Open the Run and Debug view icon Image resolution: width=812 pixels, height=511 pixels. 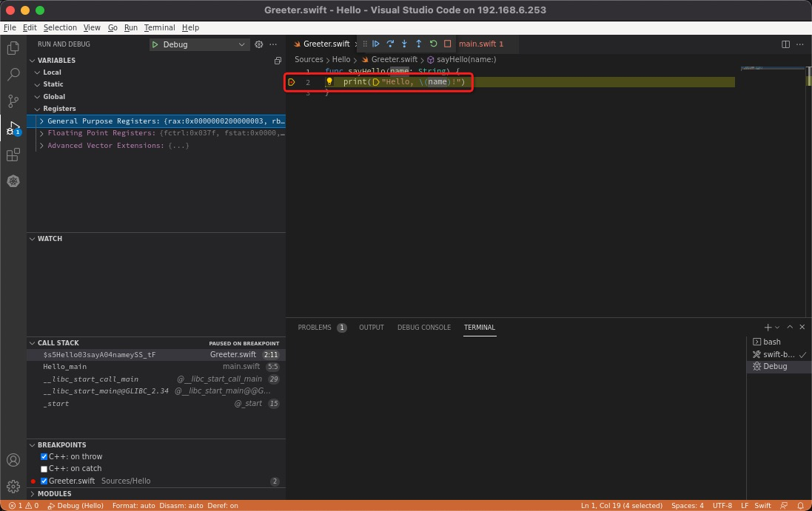click(13, 128)
